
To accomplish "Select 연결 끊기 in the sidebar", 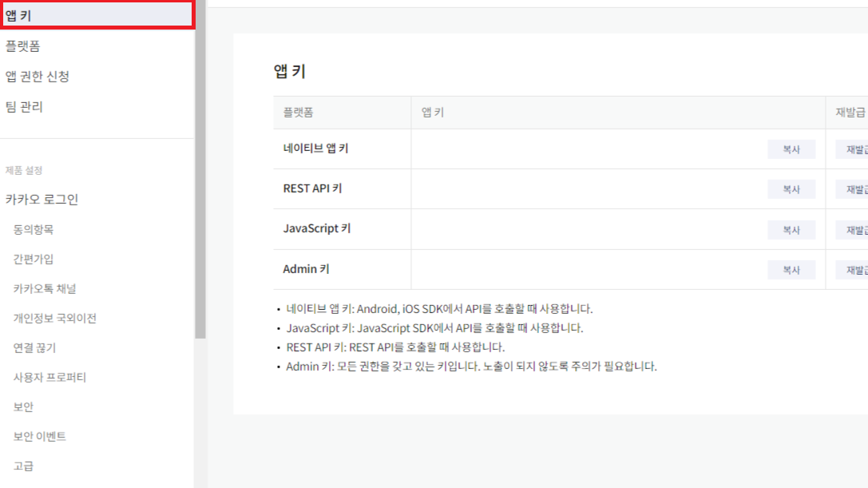I will click(34, 348).
